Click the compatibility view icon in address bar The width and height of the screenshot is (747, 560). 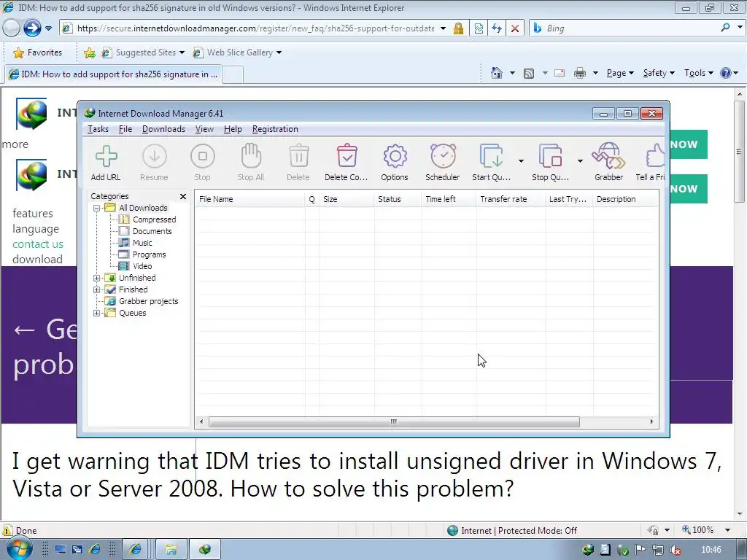[x=479, y=28]
